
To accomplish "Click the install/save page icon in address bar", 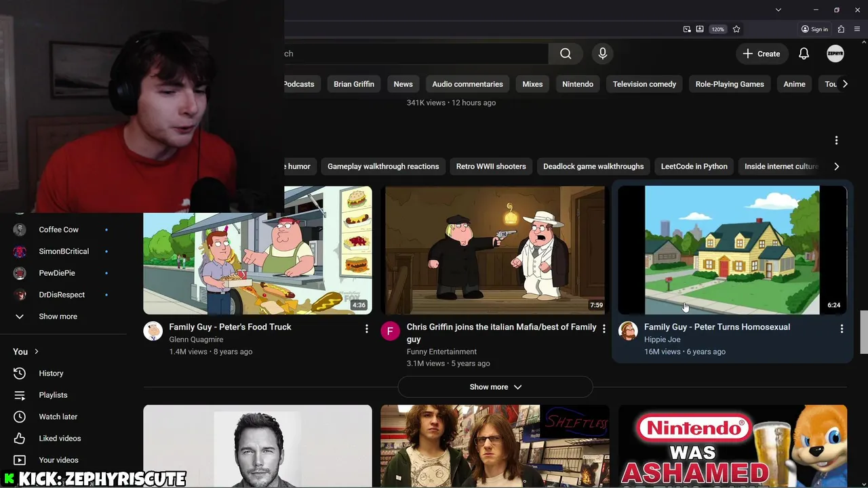I will (x=700, y=29).
